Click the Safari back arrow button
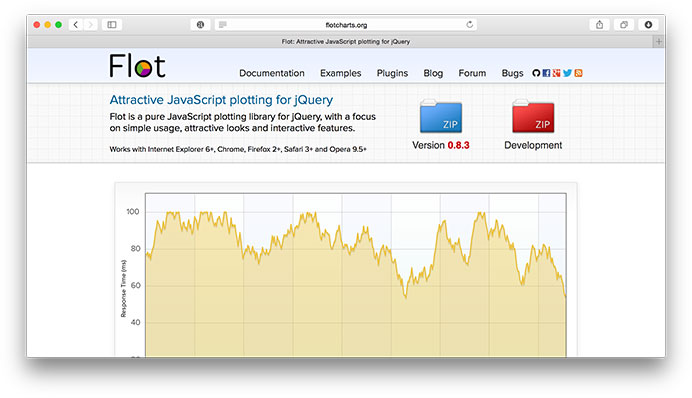This screenshot has height=398, width=692. [76, 25]
